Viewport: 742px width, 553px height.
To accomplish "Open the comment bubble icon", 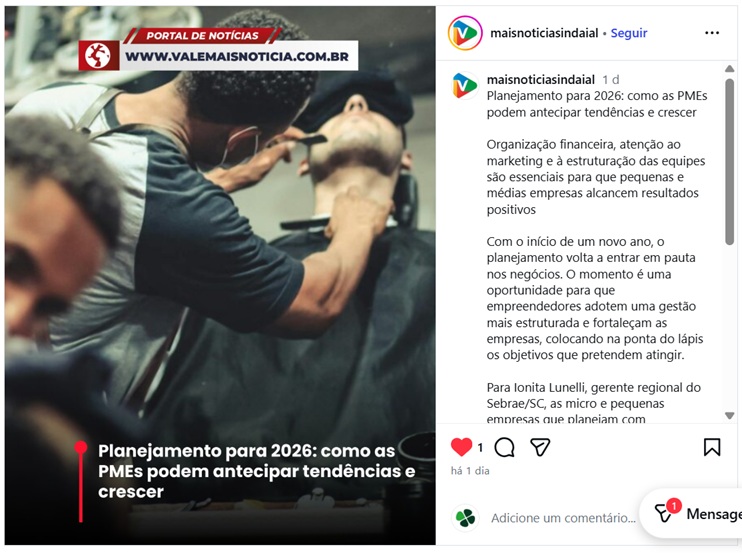I will coord(504,447).
